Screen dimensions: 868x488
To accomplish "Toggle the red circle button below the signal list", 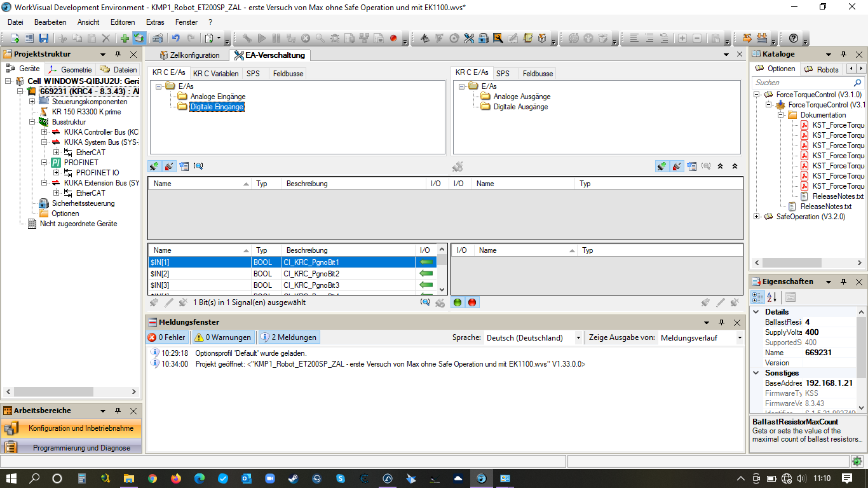I will [472, 302].
